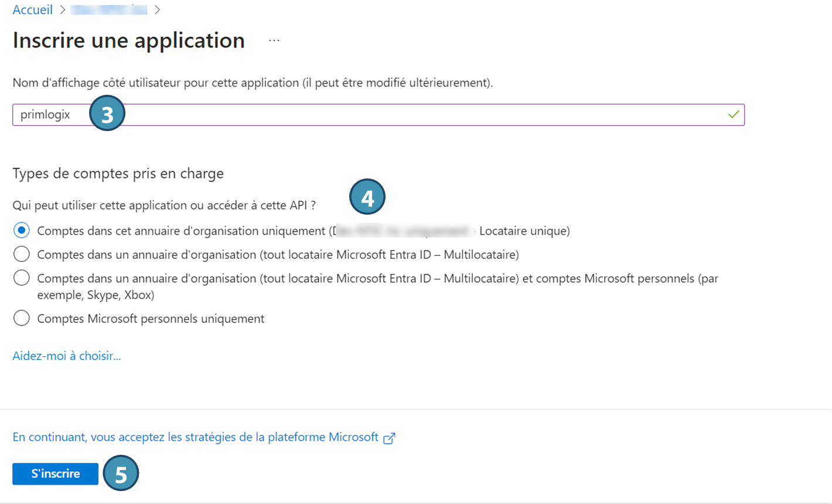
Task: Pick 'Comptes Microsoft personnels uniquement' radio button
Action: coord(22,318)
